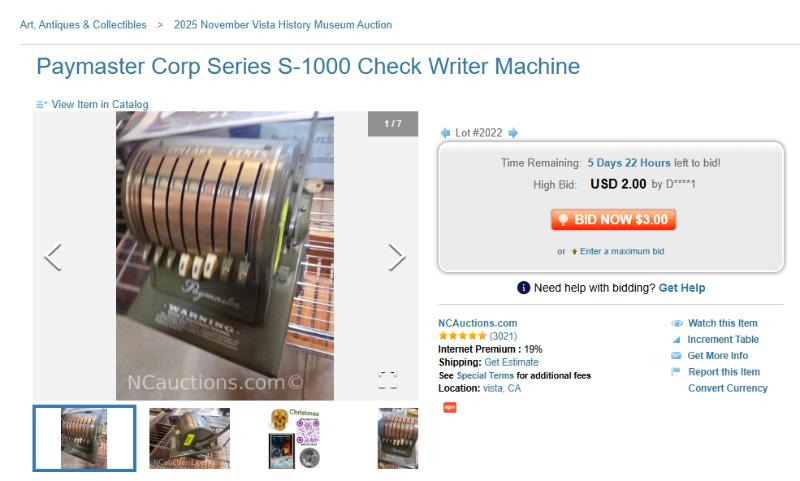Open fullscreen image view icon
This screenshot has width=800, height=481.
387,380
